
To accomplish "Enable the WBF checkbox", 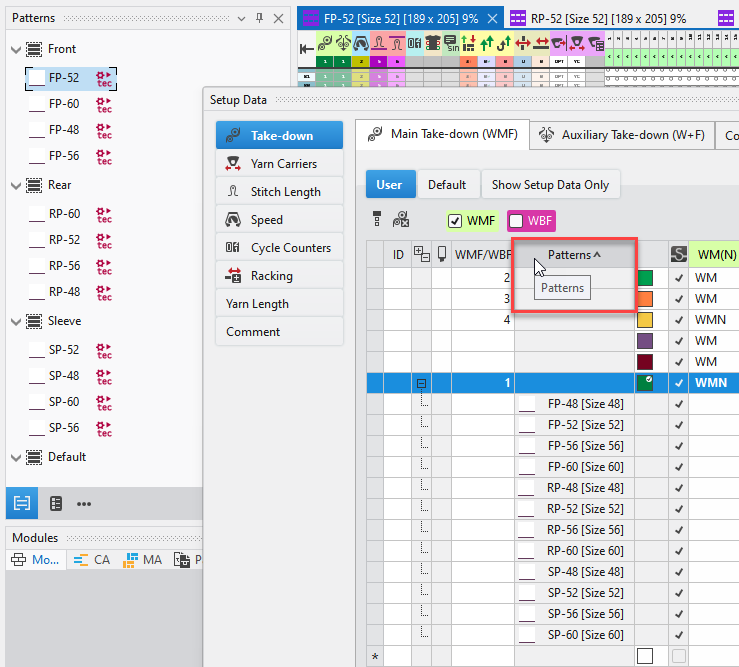I will coord(516,221).
